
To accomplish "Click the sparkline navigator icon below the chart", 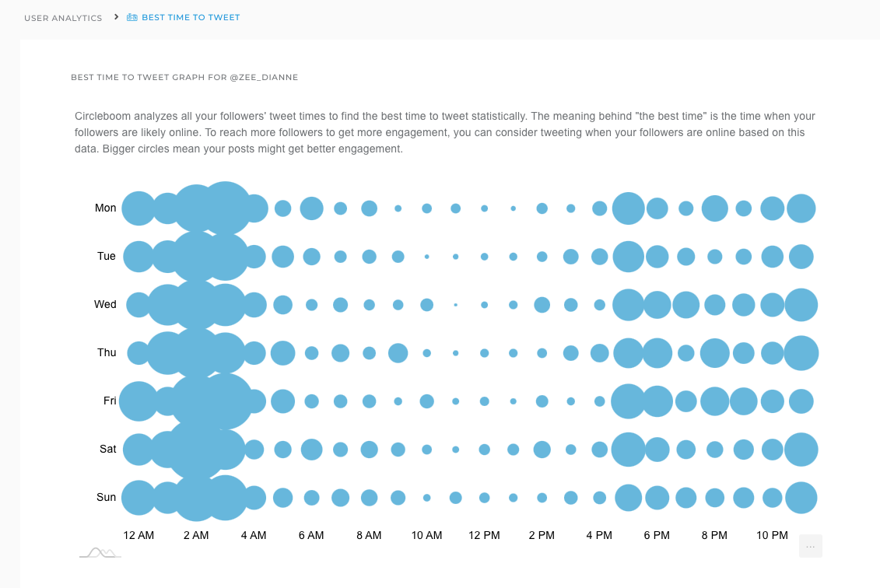I will click(x=100, y=552).
